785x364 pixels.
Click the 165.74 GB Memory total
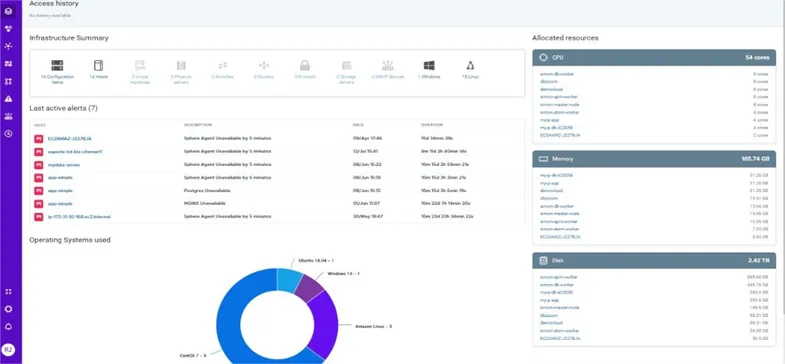[x=755, y=159]
